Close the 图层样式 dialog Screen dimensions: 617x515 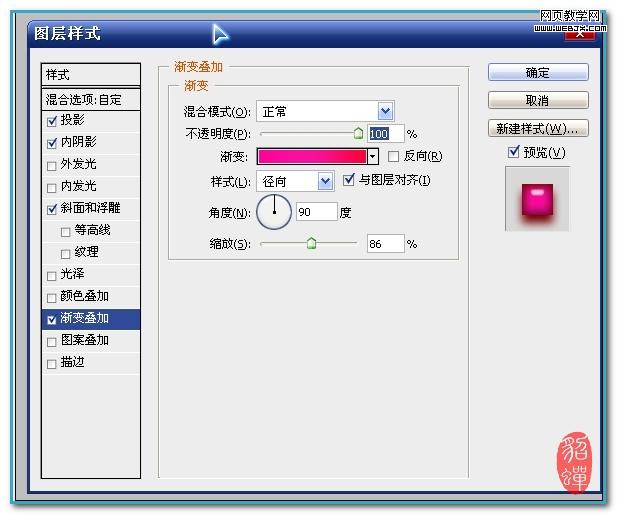tap(580, 34)
